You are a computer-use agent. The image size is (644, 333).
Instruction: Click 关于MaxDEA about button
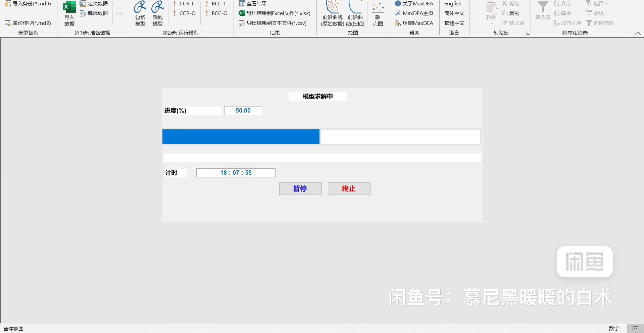pyautogui.click(x=414, y=4)
